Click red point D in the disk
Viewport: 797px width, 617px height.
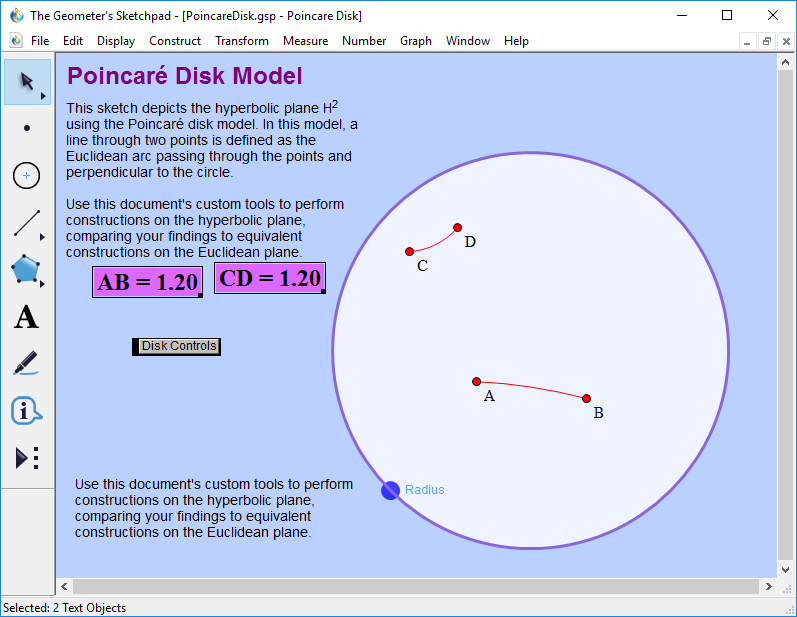[458, 228]
